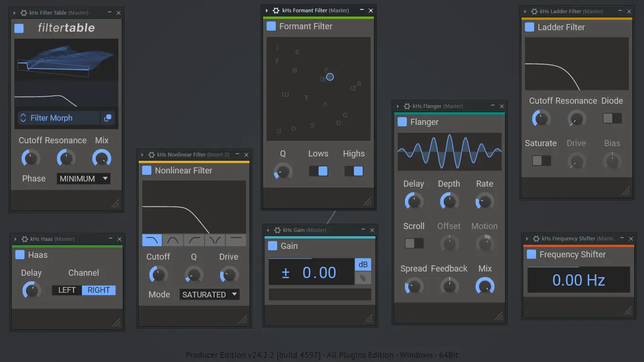Expand kHs Filter Table title menu arrow
644x362 pixels.
click(x=15, y=13)
